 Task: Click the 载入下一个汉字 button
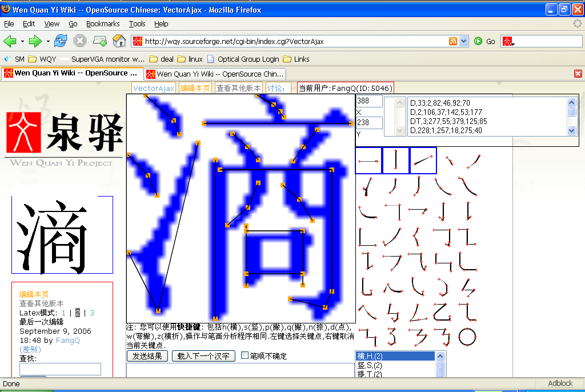[203, 356]
